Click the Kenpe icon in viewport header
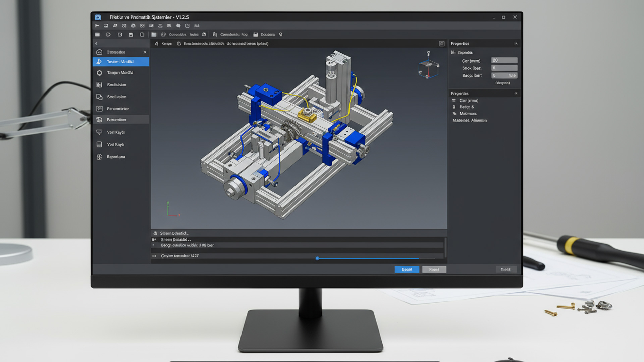 tap(156, 44)
